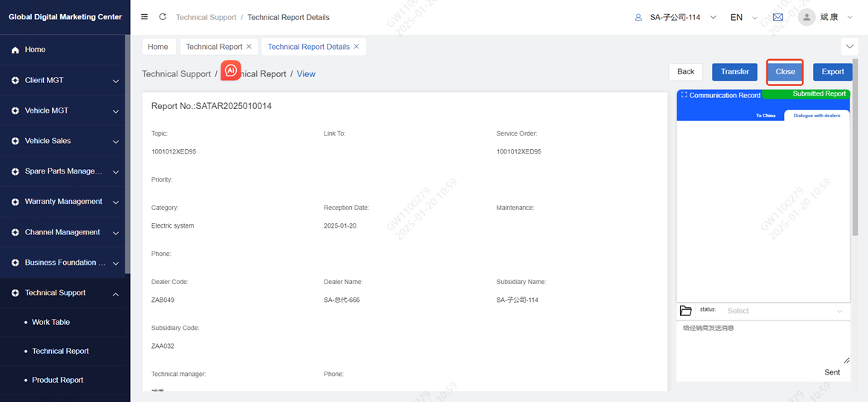Click the hamburger menu collapse icon

point(144,17)
